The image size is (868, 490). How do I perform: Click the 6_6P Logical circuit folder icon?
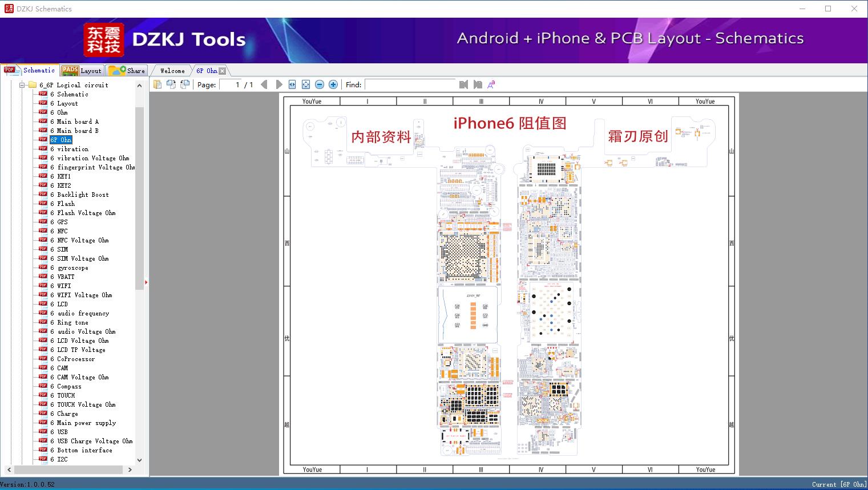[33, 85]
